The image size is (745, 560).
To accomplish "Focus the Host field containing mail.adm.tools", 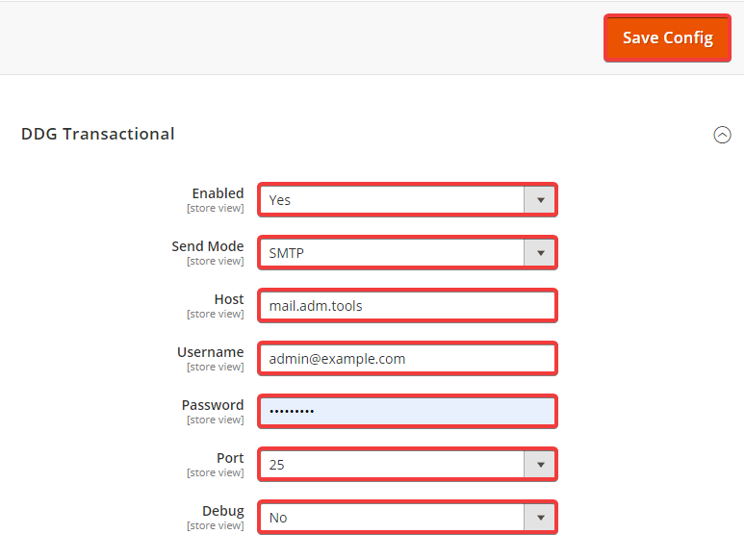I will (407, 306).
